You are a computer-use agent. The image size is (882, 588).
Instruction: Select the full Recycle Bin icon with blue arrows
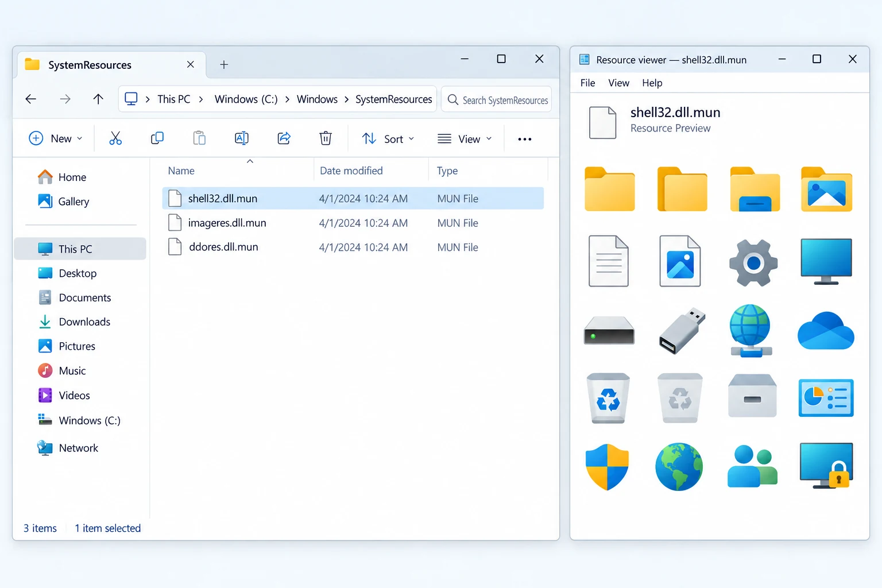pyautogui.click(x=608, y=398)
